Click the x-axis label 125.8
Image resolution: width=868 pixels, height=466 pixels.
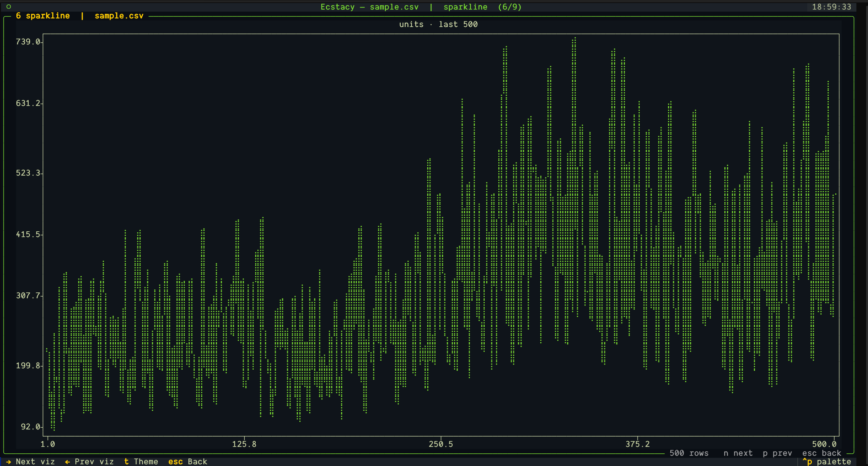[244, 444]
